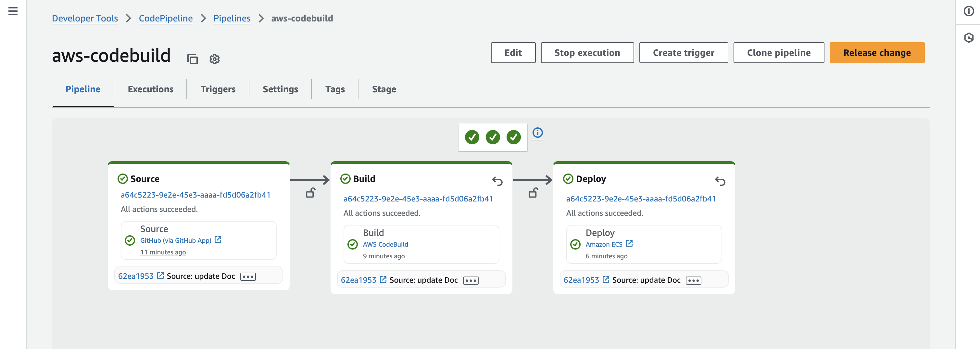Expand Source stage commit details ellipsis
Image resolution: width=980 pixels, height=349 pixels.
(x=248, y=277)
